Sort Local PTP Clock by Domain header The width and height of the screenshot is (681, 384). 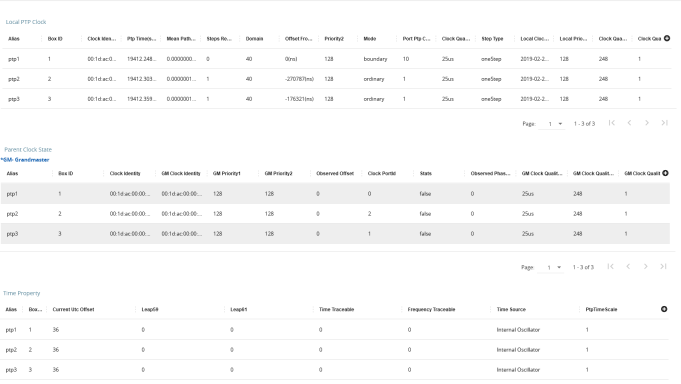tap(255, 39)
